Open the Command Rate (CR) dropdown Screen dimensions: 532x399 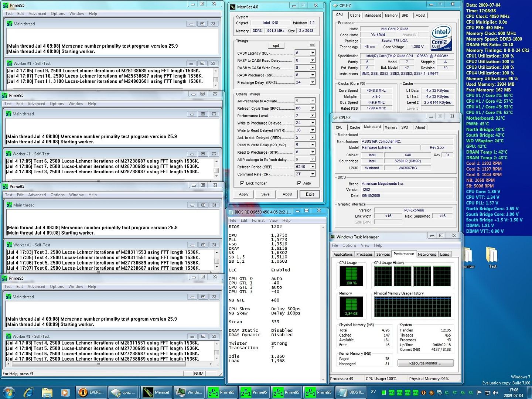(313, 174)
